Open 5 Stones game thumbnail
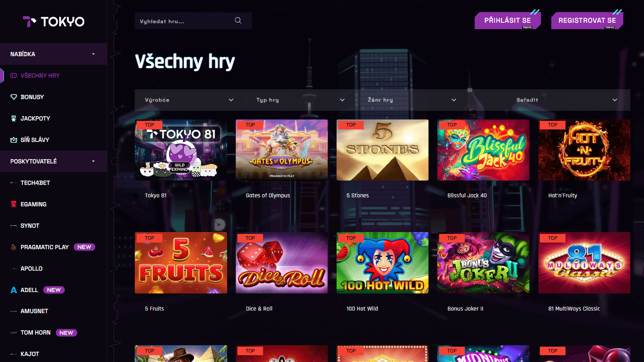Screen dimensions: 644x362 click(x=383, y=150)
